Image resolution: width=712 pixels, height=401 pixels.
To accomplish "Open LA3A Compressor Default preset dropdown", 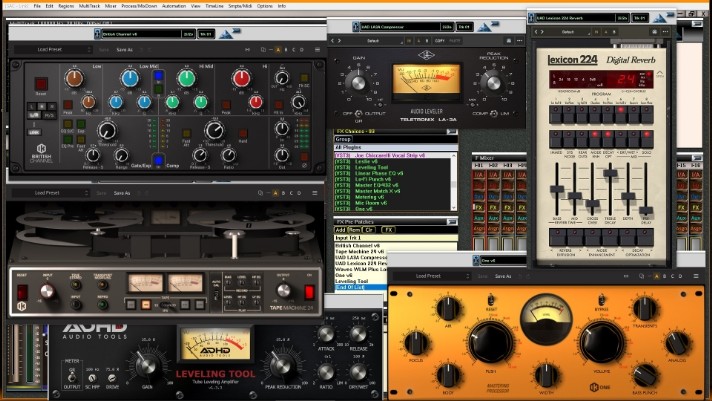I will pyautogui.click(x=373, y=41).
